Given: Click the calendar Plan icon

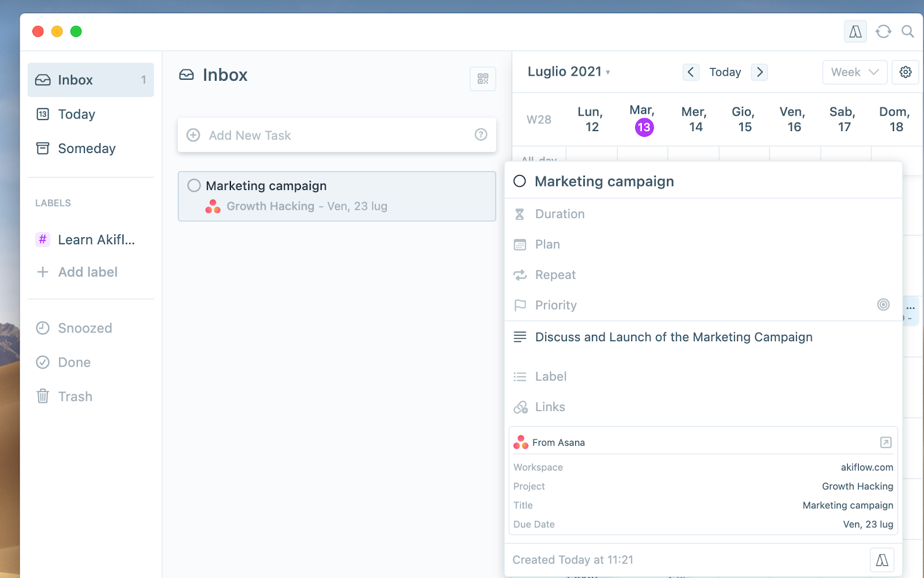Looking at the screenshot, I should point(520,245).
